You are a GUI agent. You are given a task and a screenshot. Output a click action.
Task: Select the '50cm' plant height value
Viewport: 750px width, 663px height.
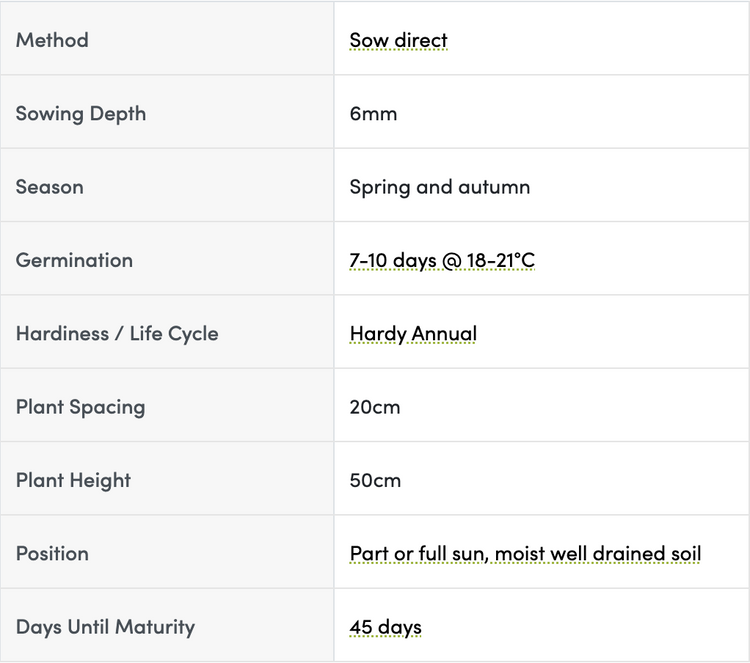click(x=375, y=481)
